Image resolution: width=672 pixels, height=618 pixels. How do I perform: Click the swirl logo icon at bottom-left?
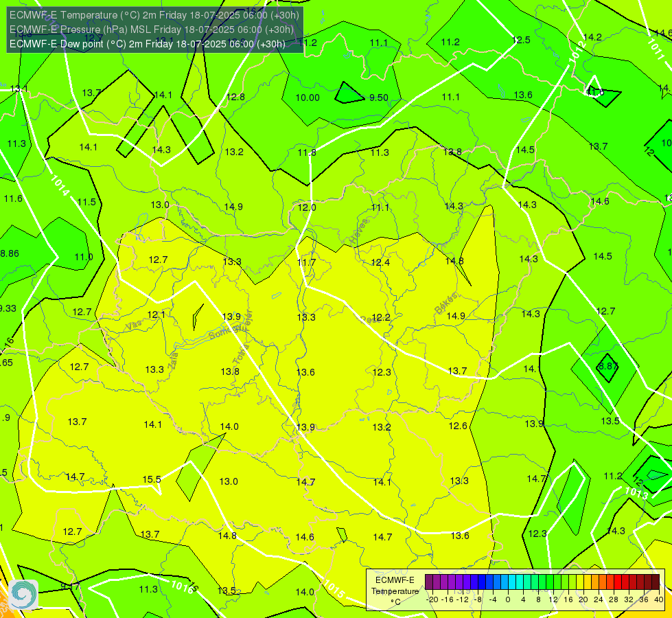[23, 594]
